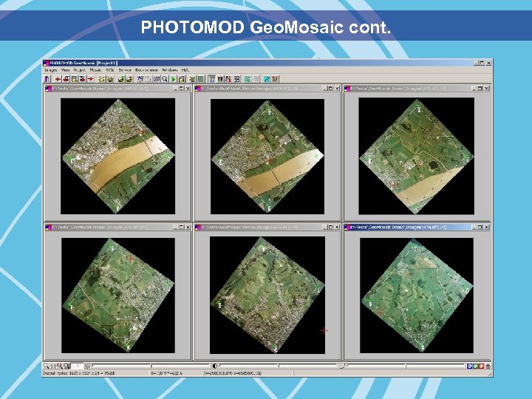Click the blue icon at bottom-right of the status toolbar
Screen dimensions: 532x399
coord(470,366)
